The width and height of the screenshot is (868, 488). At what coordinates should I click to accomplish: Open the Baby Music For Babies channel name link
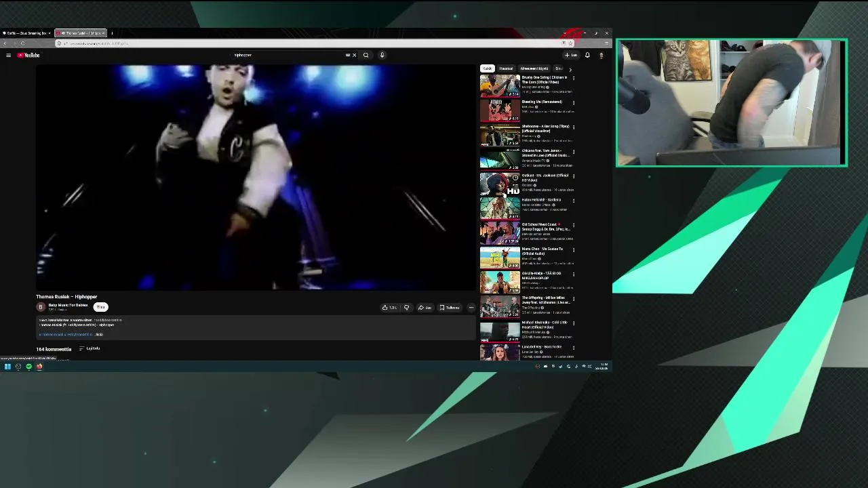[x=68, y=305]
